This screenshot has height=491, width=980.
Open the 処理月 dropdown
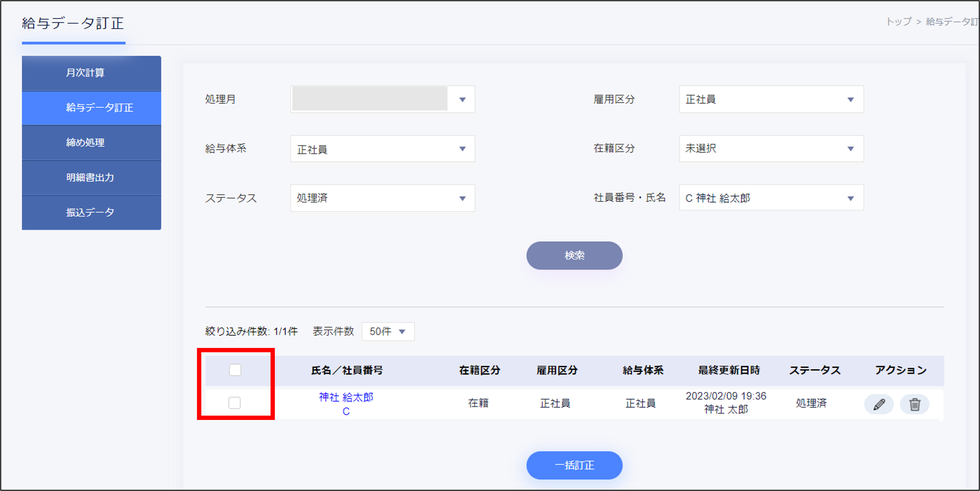[x=382, y=99]
